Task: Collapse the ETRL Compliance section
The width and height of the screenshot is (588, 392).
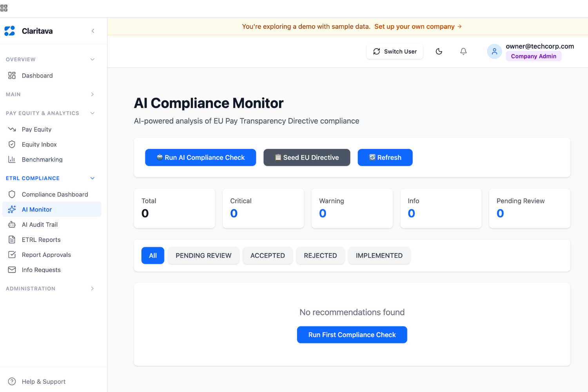Action: coord(93,178)
